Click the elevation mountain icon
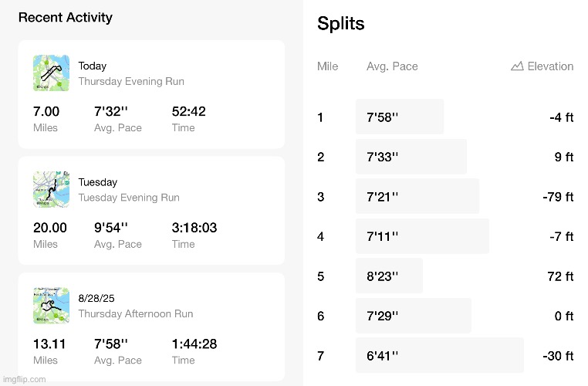This screenshot has width=588, height=386. coord(517,66)
